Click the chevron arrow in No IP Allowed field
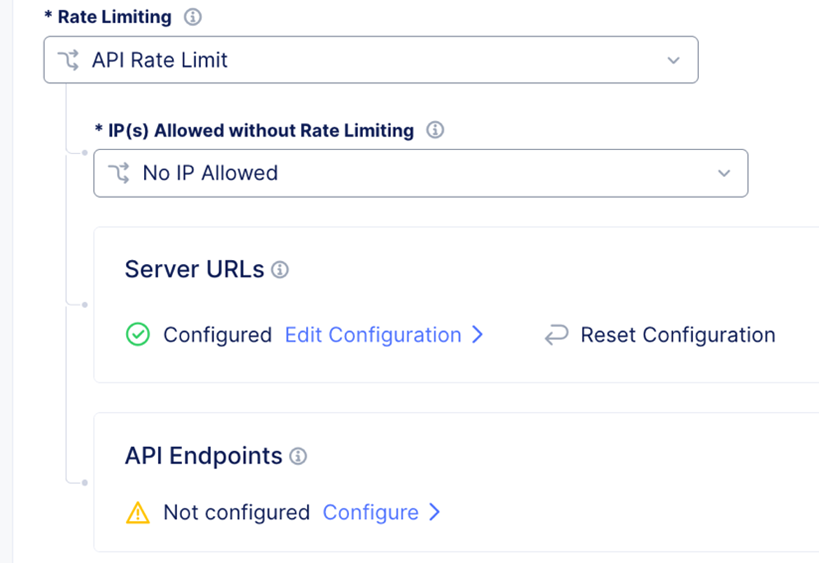 pos(723,173)
